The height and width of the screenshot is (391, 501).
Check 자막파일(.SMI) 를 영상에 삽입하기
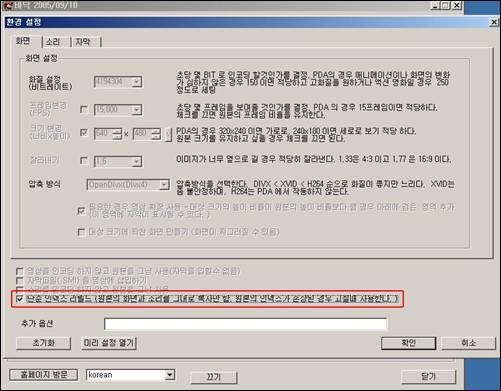(x=20, y=280)
